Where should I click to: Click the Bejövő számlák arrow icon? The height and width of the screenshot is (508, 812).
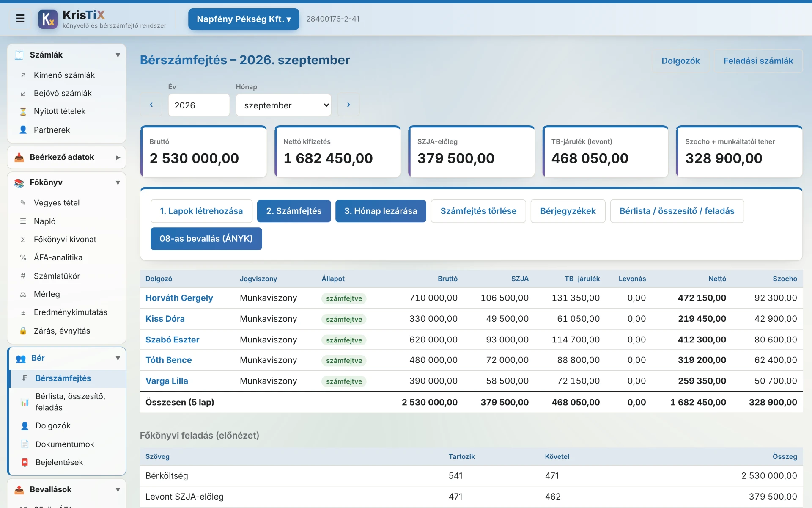(23, 94)
